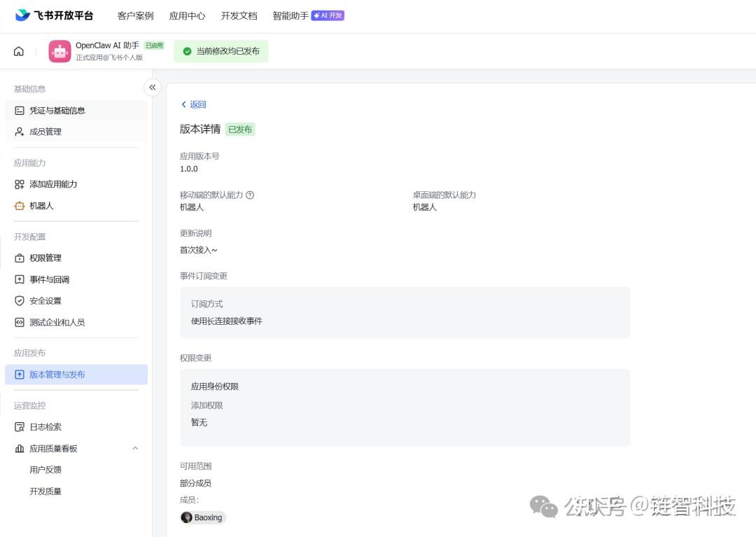Click the 应用身份权限 heading
The height and width of the screenshot is (537, 756).
[215, 386]
